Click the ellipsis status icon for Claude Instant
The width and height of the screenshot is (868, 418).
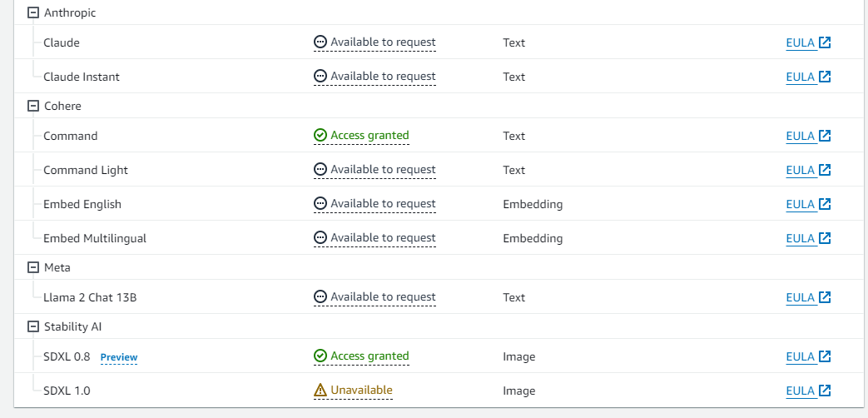(320, 76)
